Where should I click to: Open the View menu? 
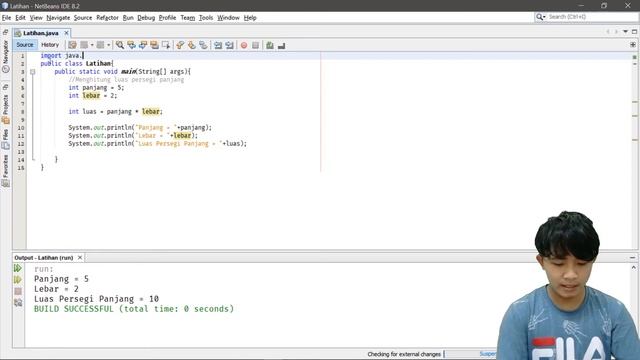click(x=36, y=18)
